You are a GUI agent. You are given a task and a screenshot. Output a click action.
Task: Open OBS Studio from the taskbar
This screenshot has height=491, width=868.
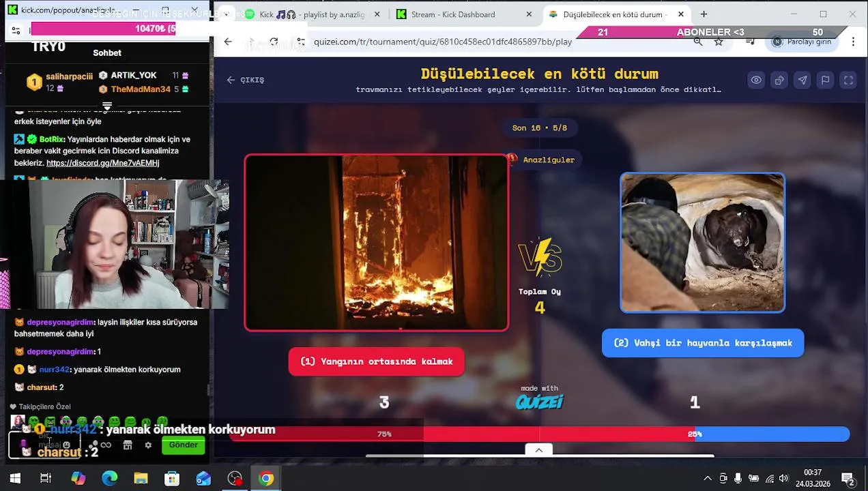pos(235,479)
